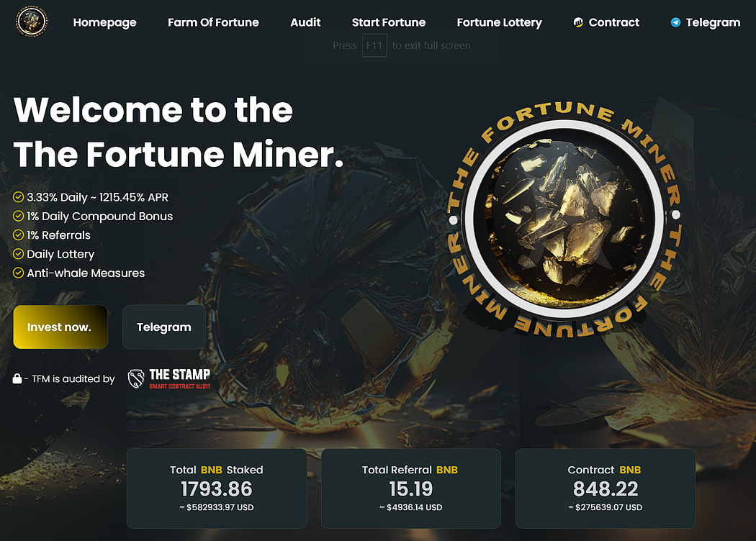This screenshot has height=541, width=756.
Task: Click the large Fortune Miner gold emblem
Action: (564, 219)
